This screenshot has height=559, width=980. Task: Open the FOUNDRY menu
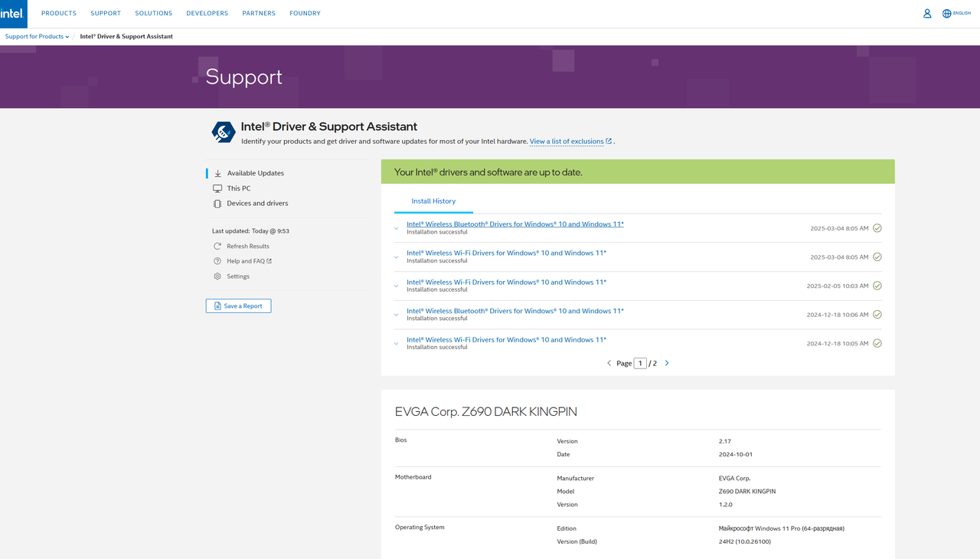point(305,13)
